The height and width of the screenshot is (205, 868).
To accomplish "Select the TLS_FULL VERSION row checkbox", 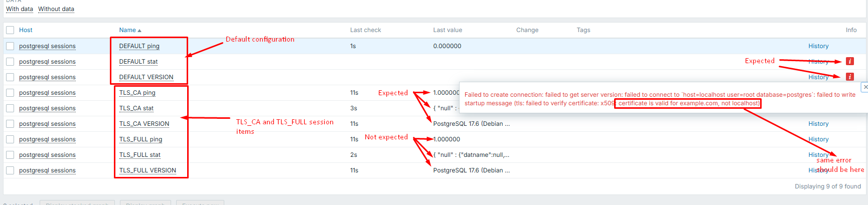I will tap(10, 170).
